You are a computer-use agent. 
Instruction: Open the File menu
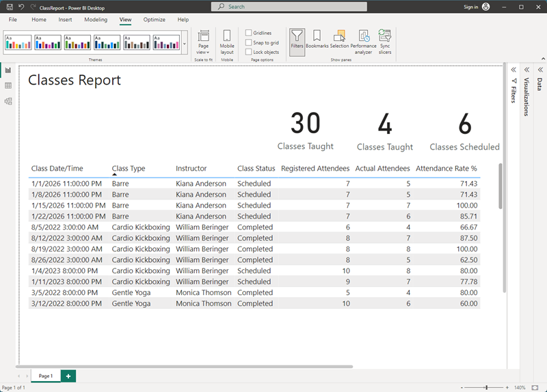(x=12, y=20)
